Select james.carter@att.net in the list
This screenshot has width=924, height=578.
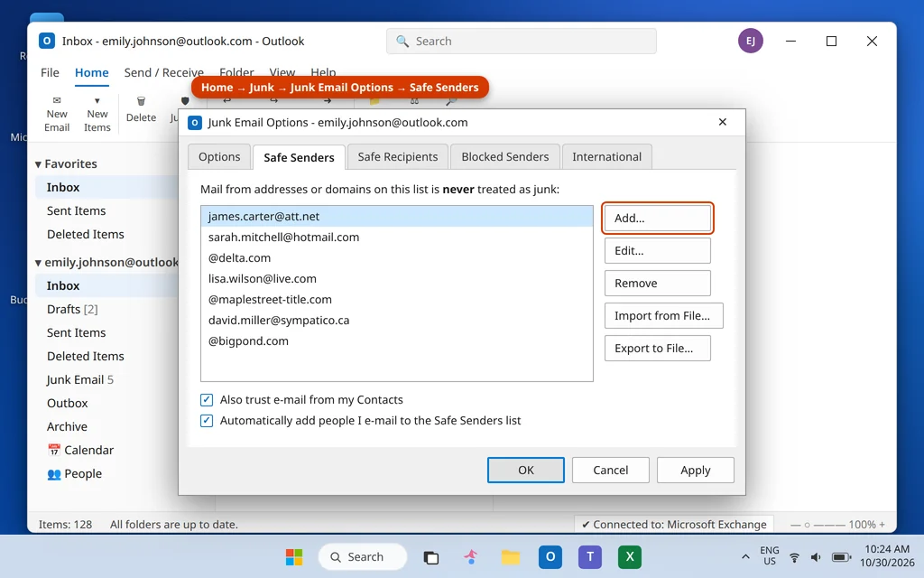(397, 217)
